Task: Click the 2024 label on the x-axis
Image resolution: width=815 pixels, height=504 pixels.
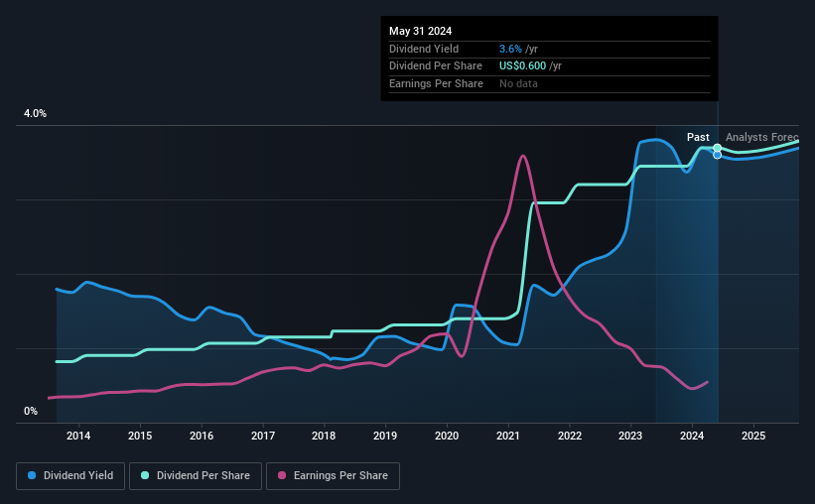Action: 692,436
